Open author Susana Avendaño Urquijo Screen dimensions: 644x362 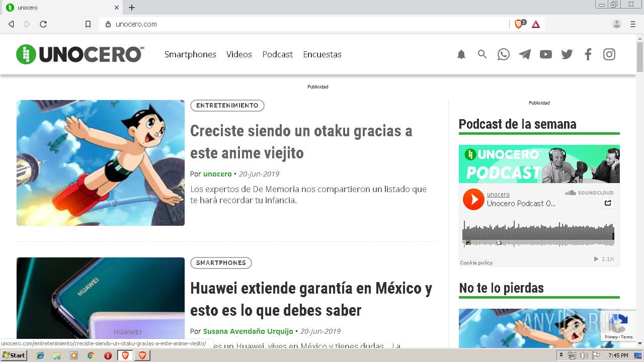[x=248, y=331]
